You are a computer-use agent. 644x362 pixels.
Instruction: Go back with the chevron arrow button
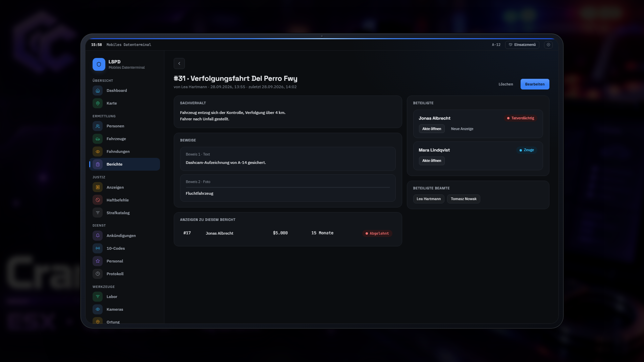tap(179, 63)
